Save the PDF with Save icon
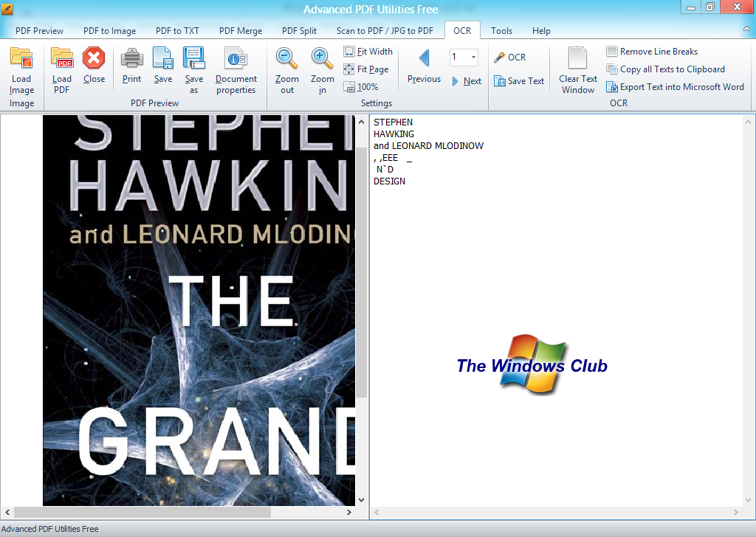 163,66
